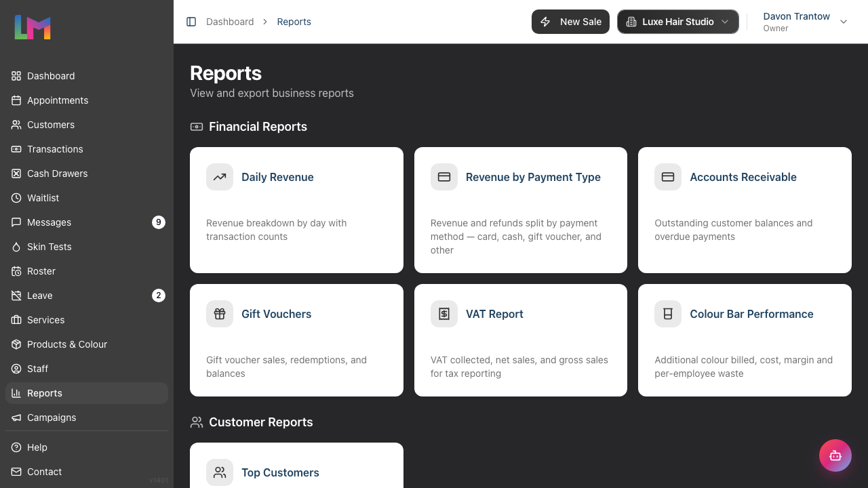Screen dimensions: 868x488
Task: Click the Gift Vouchers gift icon
Action: [x=220, y=314]
